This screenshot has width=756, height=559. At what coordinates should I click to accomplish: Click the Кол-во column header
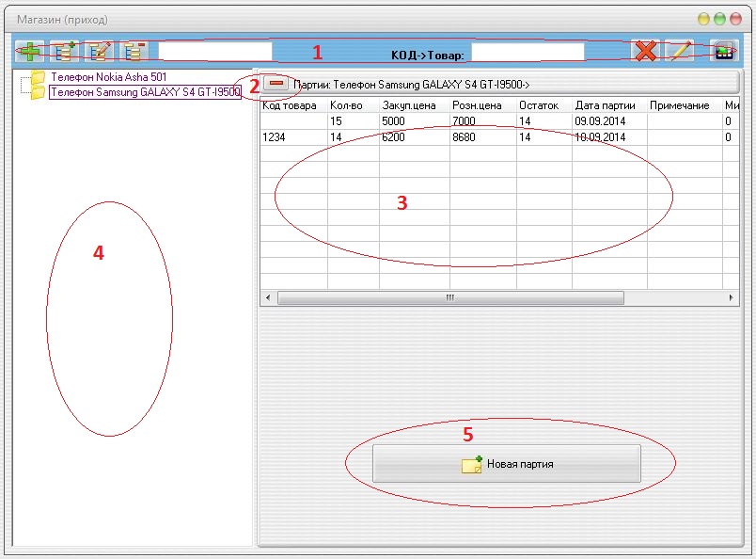click(x=354, y=105)
